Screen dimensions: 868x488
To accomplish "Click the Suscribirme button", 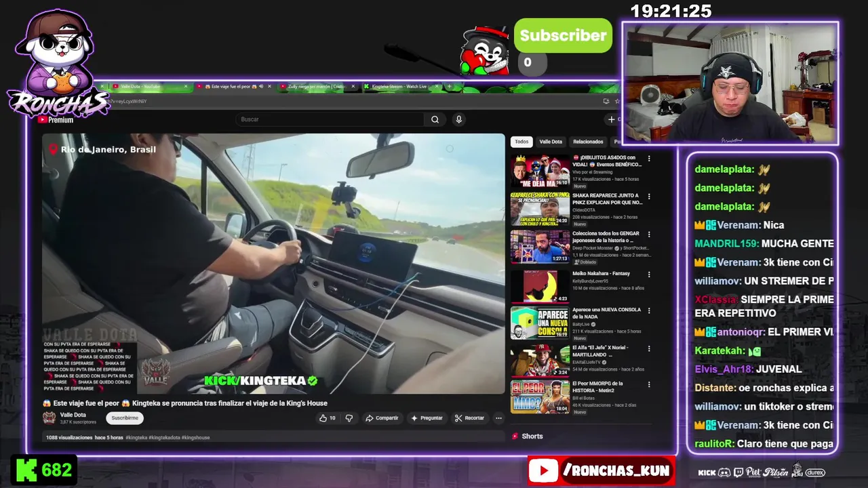I will click(x=125, y=418).
